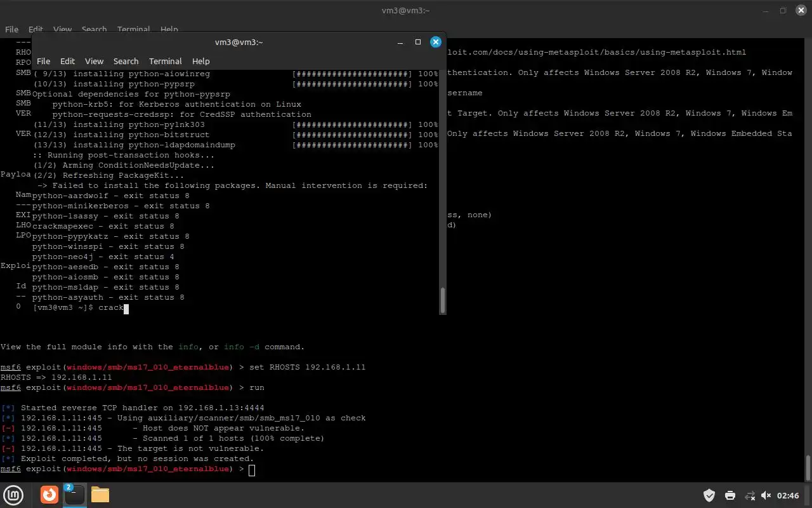The width and height of the screenshot is (812, 508).
Task: Click 'python-msldap - exit status 8' line
Action: pos(105,287)
